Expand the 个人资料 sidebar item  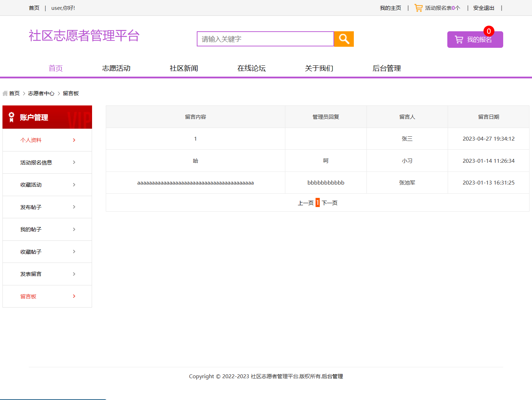pos(74,140)
